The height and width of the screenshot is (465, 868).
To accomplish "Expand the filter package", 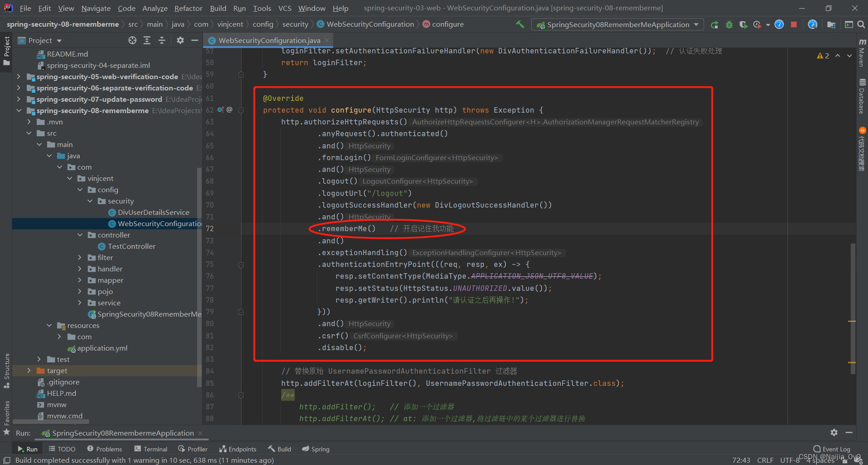I will 80,257.
